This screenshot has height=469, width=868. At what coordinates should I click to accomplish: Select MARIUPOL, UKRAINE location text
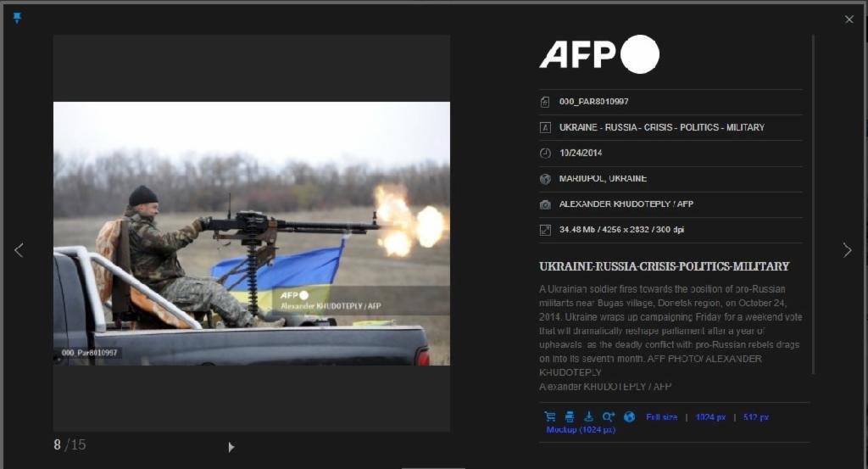tap(603, 178)
